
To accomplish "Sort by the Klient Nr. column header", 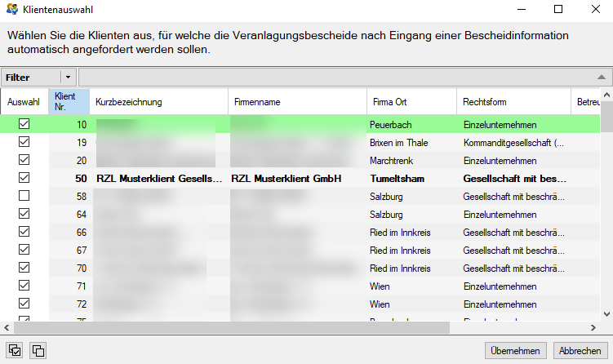I will [x=69, y=102].
